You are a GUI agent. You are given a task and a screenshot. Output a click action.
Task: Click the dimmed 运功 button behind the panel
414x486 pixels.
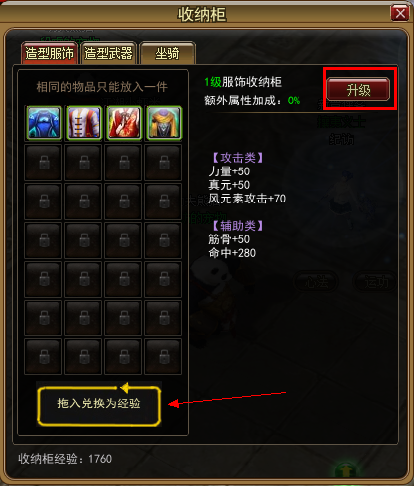coord(375,282)
